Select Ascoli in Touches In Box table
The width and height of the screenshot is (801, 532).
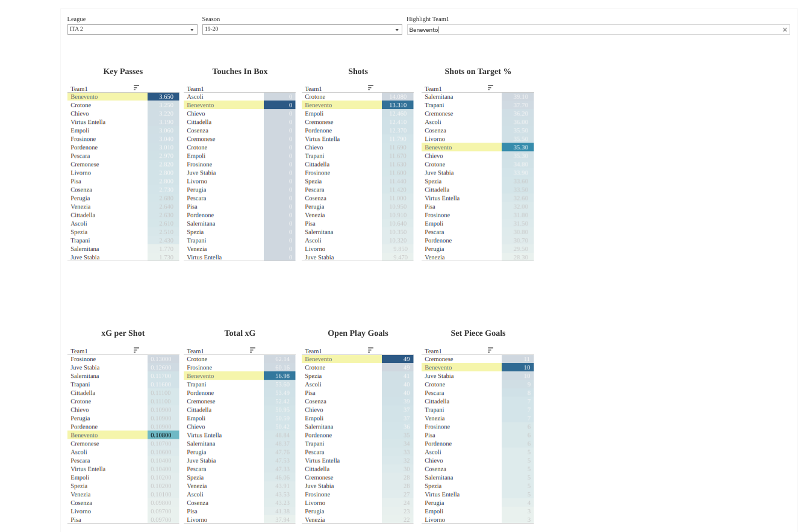tap(195, 97)
